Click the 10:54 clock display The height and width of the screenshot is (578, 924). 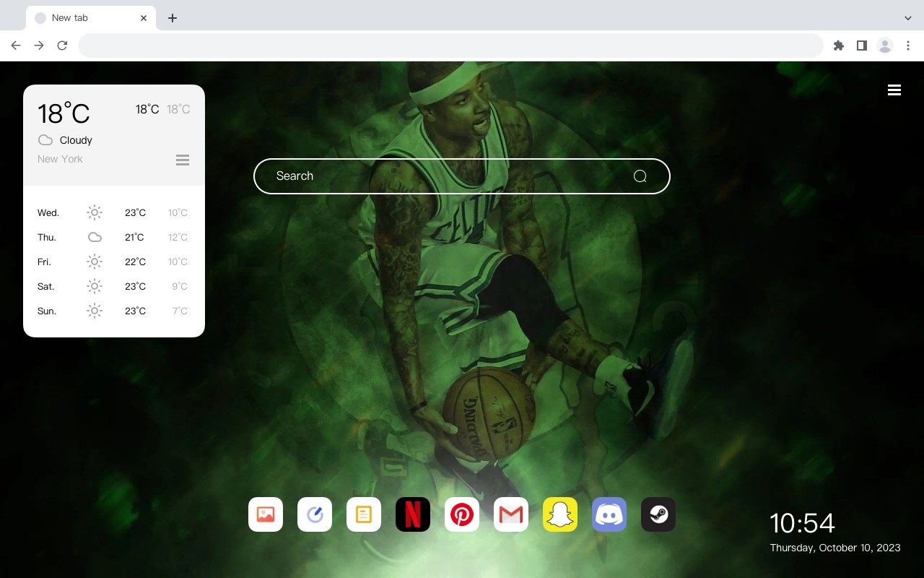pos(802,522)
